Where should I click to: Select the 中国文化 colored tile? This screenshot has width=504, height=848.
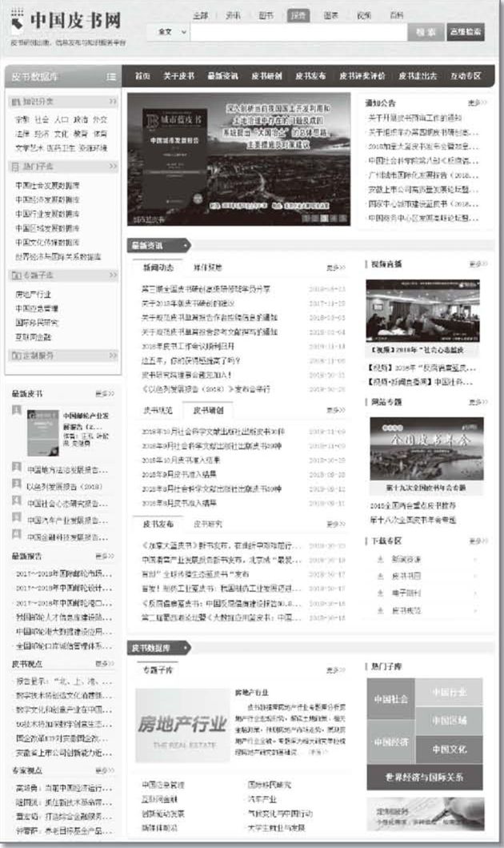(449, 750)
